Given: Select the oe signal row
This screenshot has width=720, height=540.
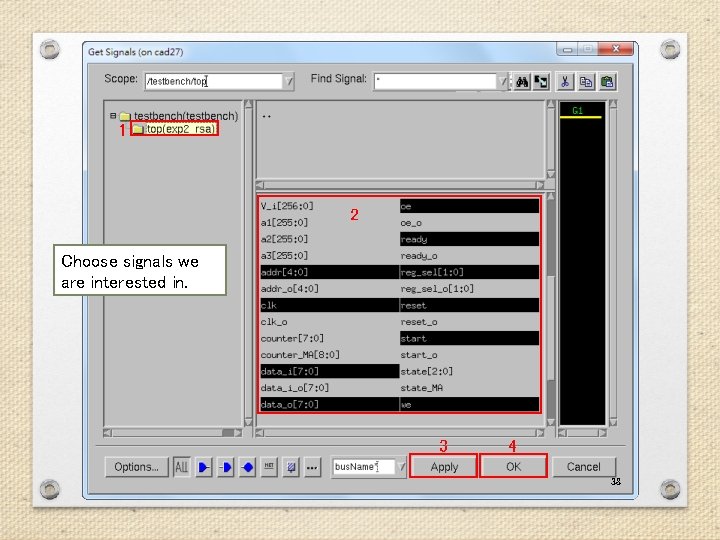Looking at the screenshot, I should point(469,206).
